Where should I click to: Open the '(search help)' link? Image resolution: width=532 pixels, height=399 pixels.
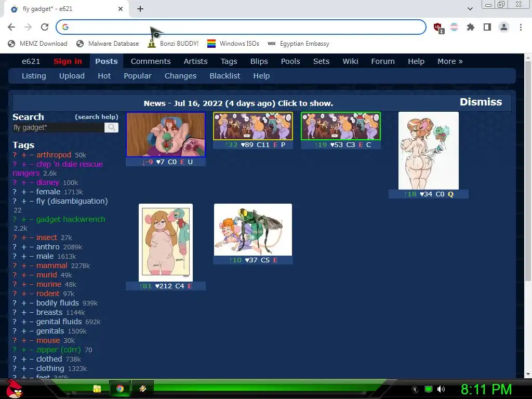pos(96,117)
